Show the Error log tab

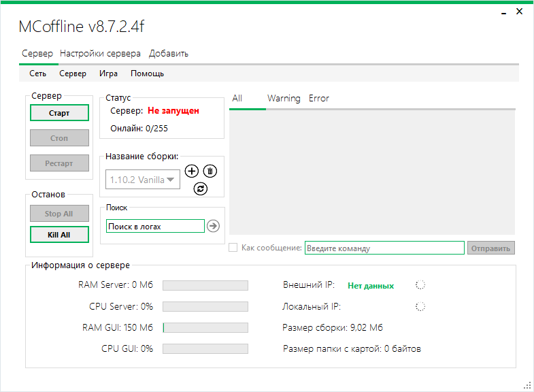click(x=319, y=98)
